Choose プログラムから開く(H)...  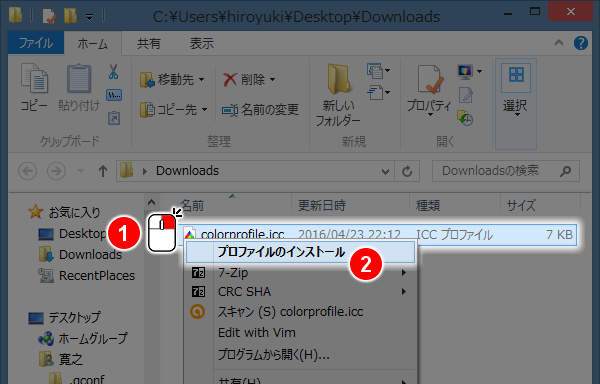(300, 355)
